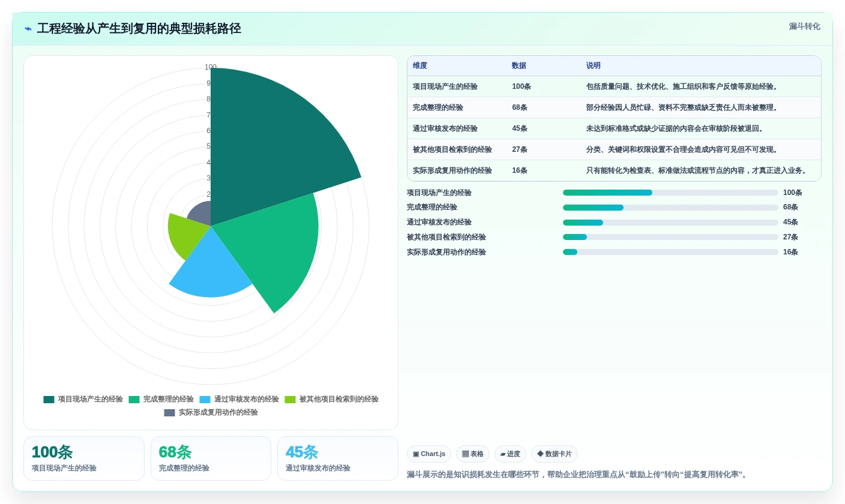The image size is (845, 504).
Task: Click the description starting with 包括质量问题
Action: (683, 86)
